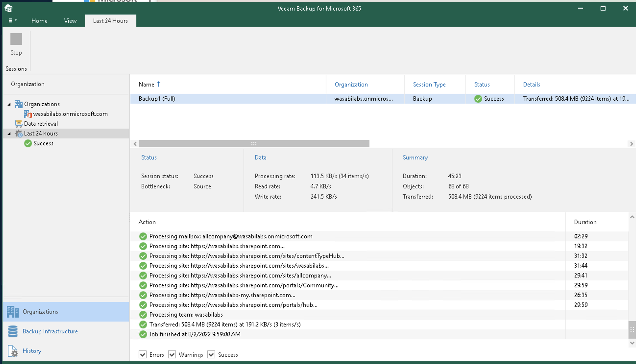This screenshot has height=364, width=636.
Task: Toggle the Warnings checkbox filter
Action: [172, 354]
